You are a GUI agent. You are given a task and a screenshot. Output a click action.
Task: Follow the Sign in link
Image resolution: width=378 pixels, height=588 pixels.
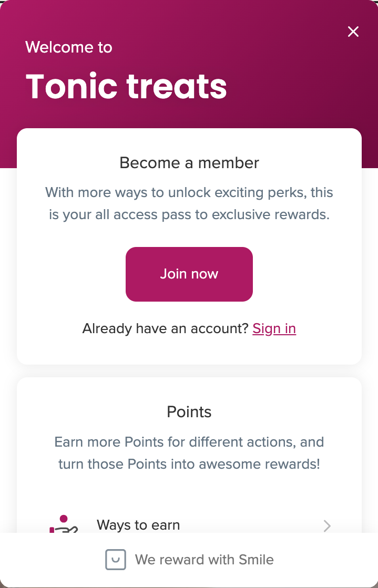click(274, 328)
